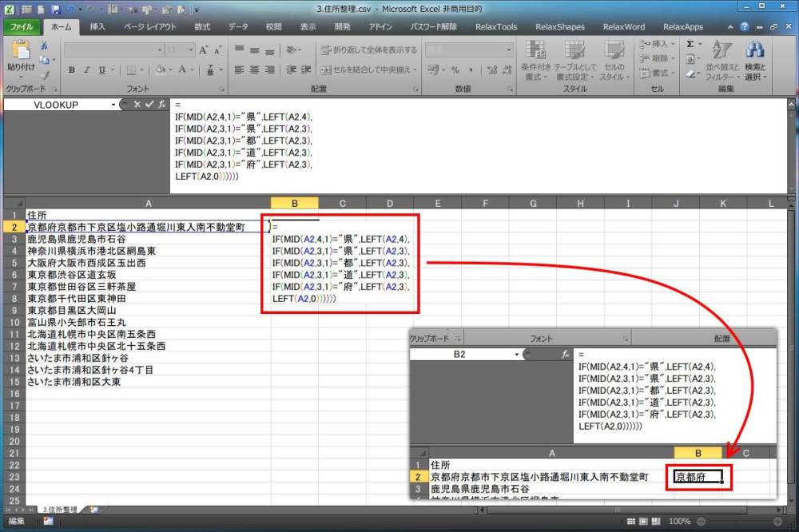Open Find & Select (検索と選択) binoculars
Viewport: 799px width, 532px height.
[x=755, y=61]
